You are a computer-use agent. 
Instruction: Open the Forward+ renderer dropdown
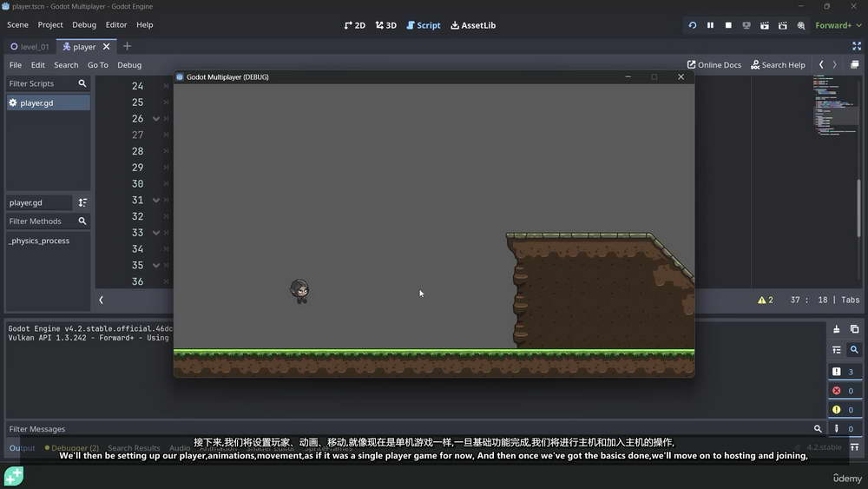[838, 25]
